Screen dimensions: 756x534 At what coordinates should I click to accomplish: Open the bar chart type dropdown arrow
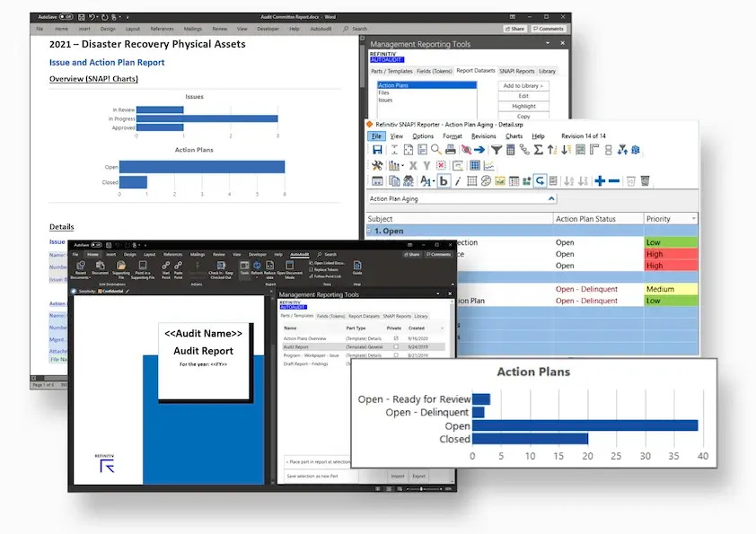pos(402,166)
